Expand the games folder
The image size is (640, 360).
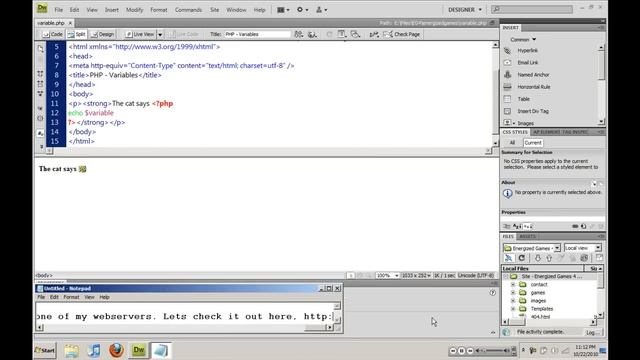513,293
